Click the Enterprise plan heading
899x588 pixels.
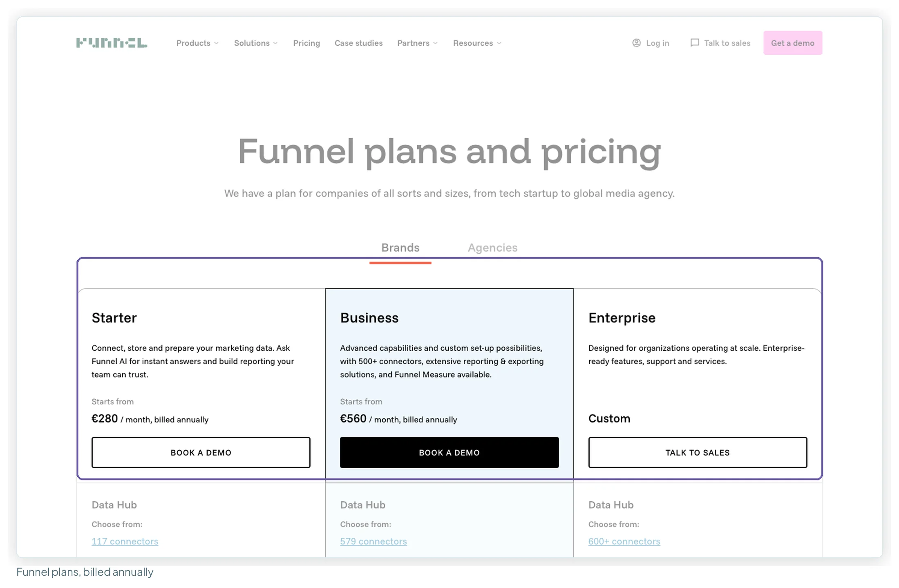pos(622,317)
